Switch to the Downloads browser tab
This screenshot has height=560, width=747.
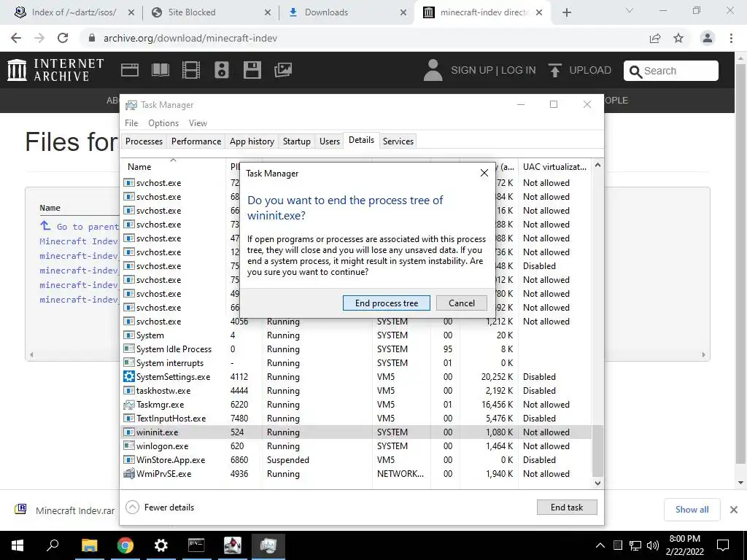346,12
